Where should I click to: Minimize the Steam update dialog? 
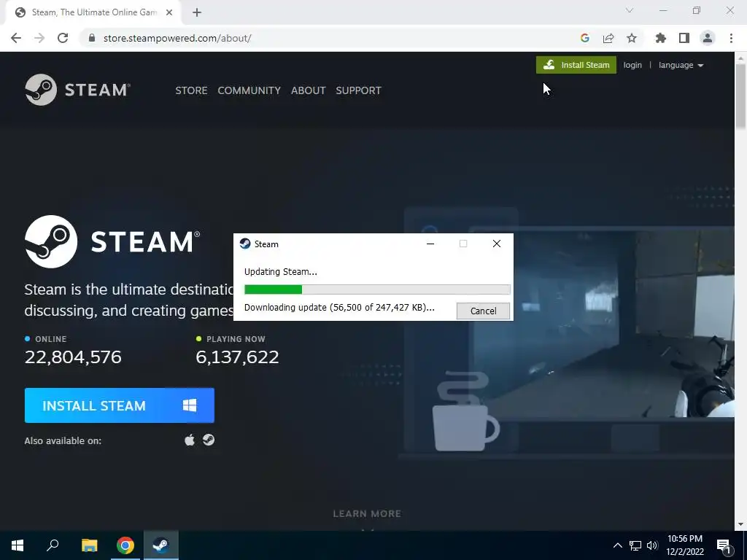tap(430, 244)
